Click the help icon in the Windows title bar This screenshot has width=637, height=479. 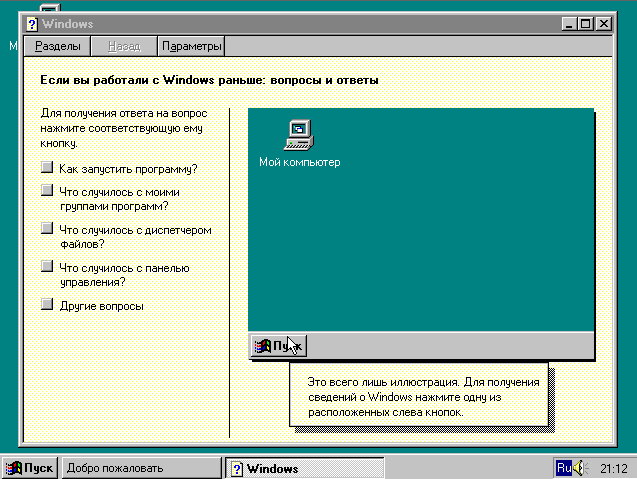pos(32,23)
